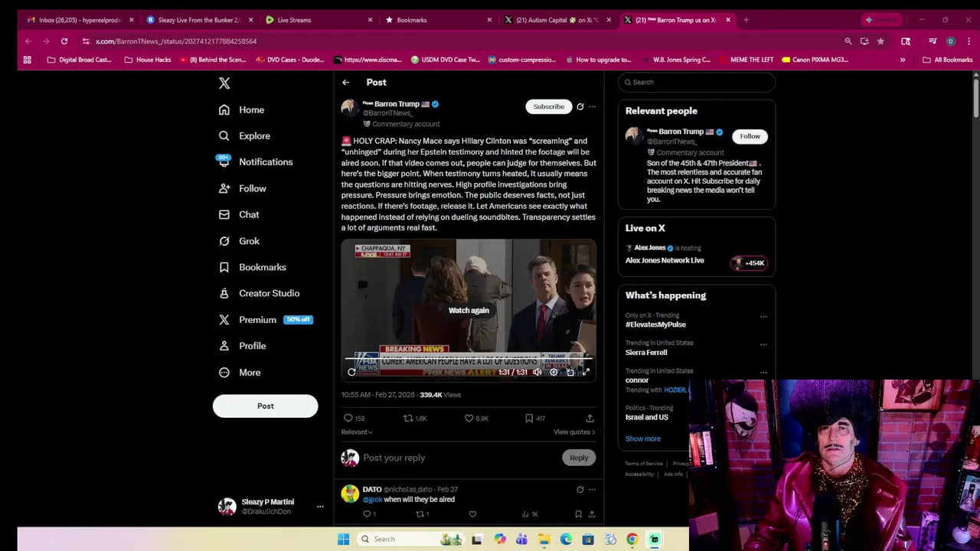The image size is (980, 551).
Task: Toggle picture-in-picture for the video
Action: (x=570, y=373)
